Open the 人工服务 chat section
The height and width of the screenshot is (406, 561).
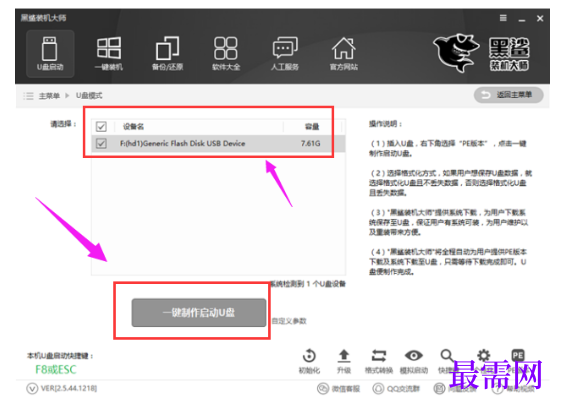[285, 54]
